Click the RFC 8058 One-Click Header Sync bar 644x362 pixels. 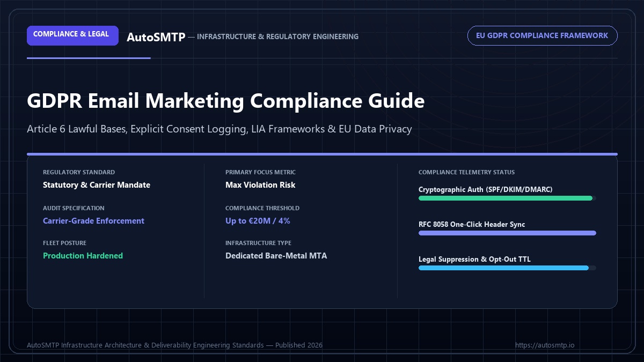tap(507, 233)
